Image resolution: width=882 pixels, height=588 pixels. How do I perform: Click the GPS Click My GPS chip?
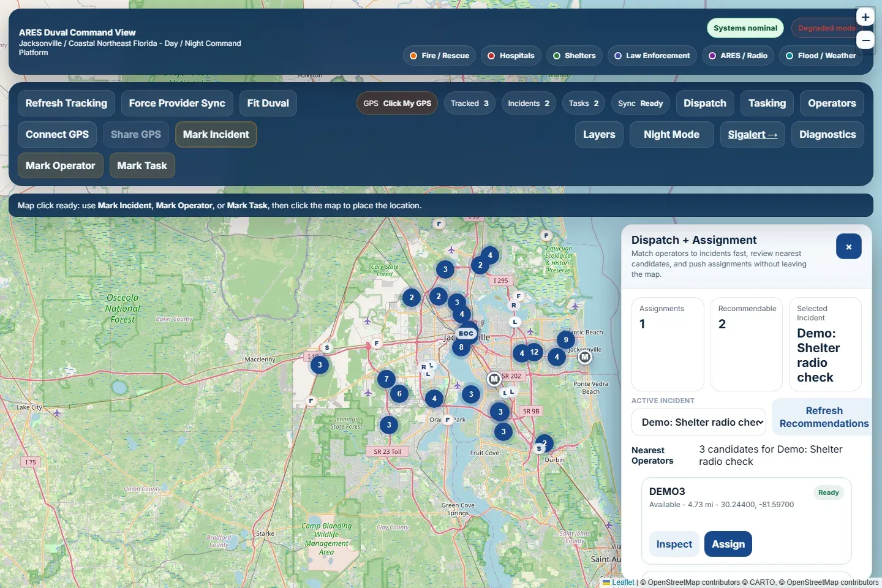(397, 104)
